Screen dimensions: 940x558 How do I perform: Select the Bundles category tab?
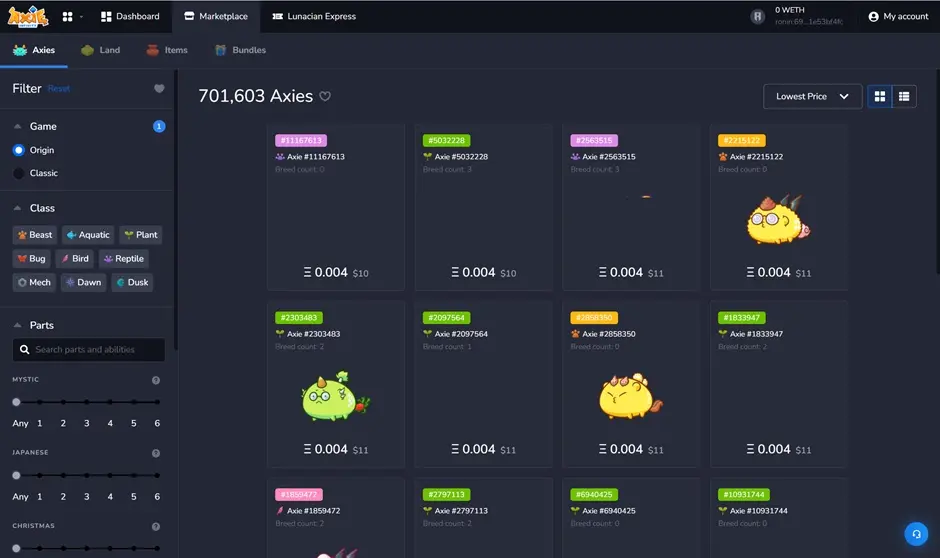(240, 50)
